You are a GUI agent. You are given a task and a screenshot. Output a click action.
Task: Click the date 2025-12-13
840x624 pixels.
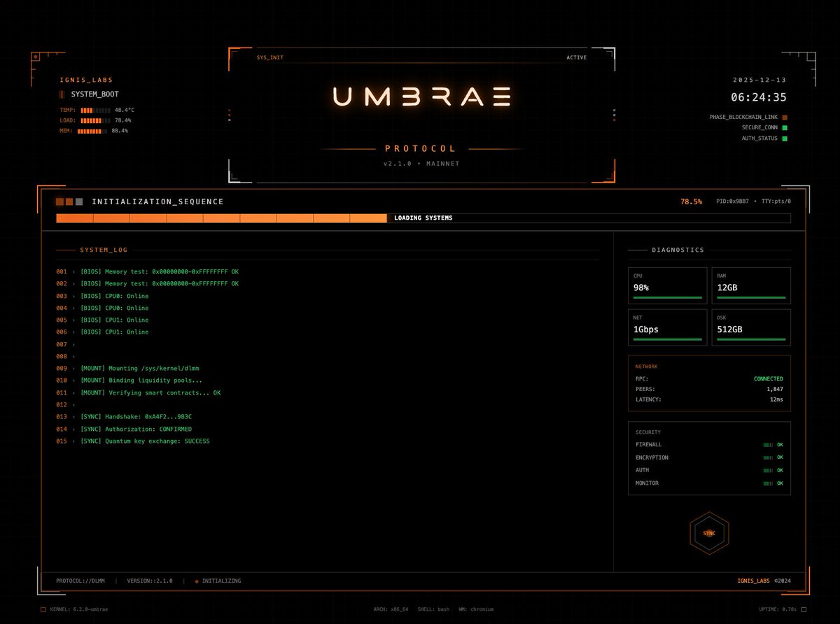[759, 80]
